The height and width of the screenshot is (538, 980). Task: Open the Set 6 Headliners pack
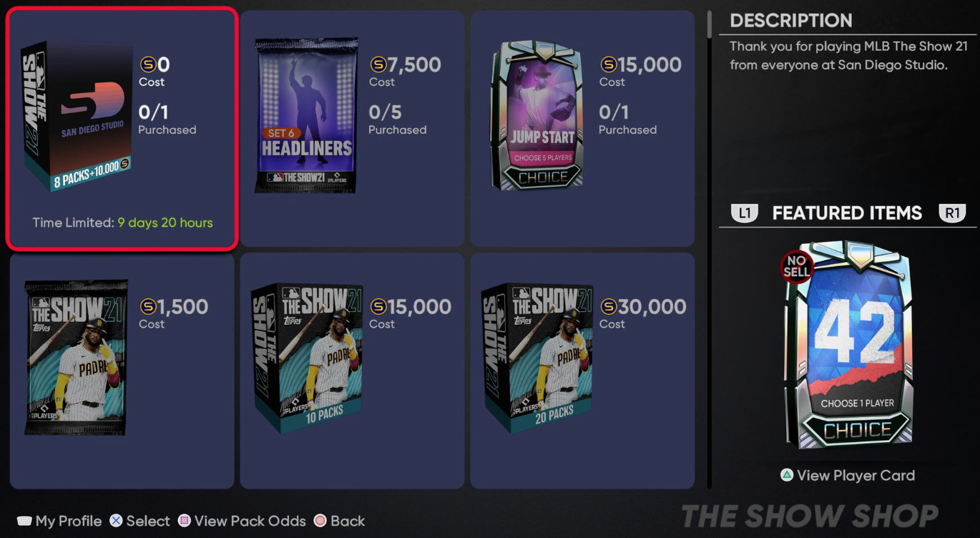(x=352, y=129)
